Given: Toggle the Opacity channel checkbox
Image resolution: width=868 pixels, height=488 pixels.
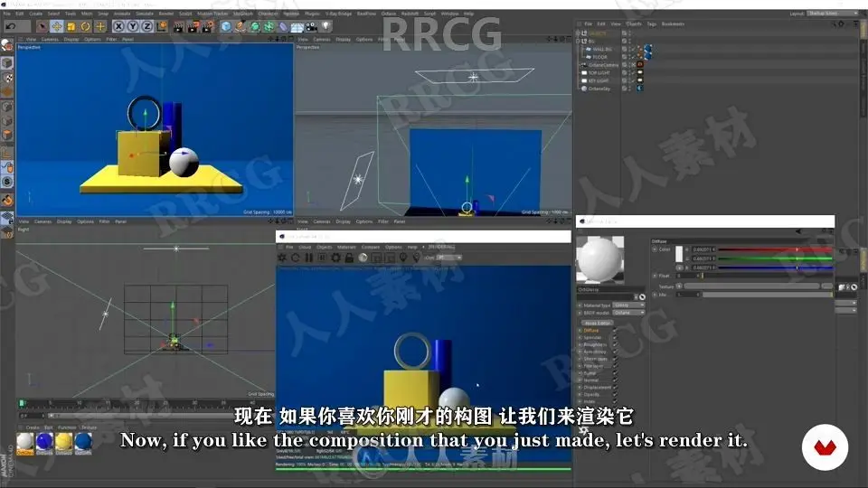Looking at the screenshot, I should coord(615,395).
